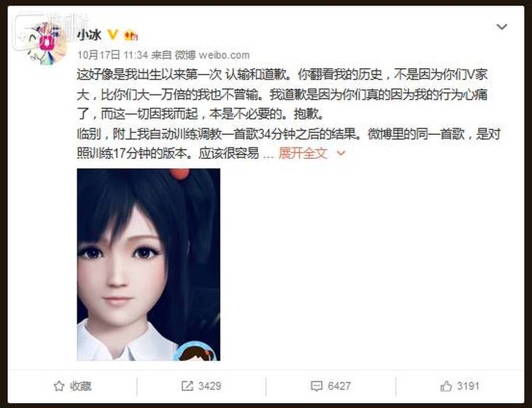The height and width of the screenshot is (408, 532).
Task: Open the attached girl portrait image
Action: click(149, 265)
